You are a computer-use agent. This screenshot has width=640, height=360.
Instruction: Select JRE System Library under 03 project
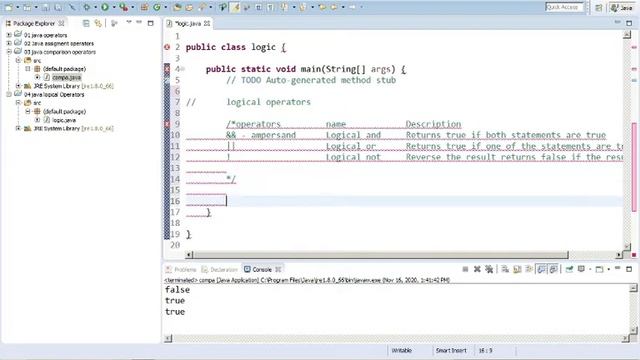[73, 86]
